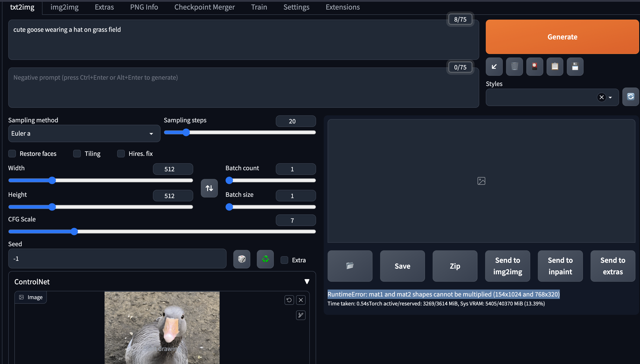Adjust the Height slider
This screenshot has width=640, height=364.
tap(101, 207)
